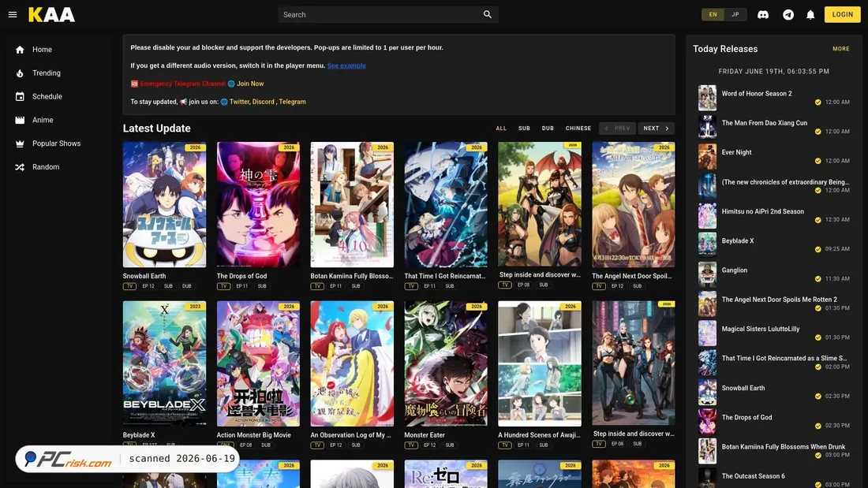The width and height of the screenshot is (868, 488).
Task: Open the See example link
Action: (x=346, y=65)
